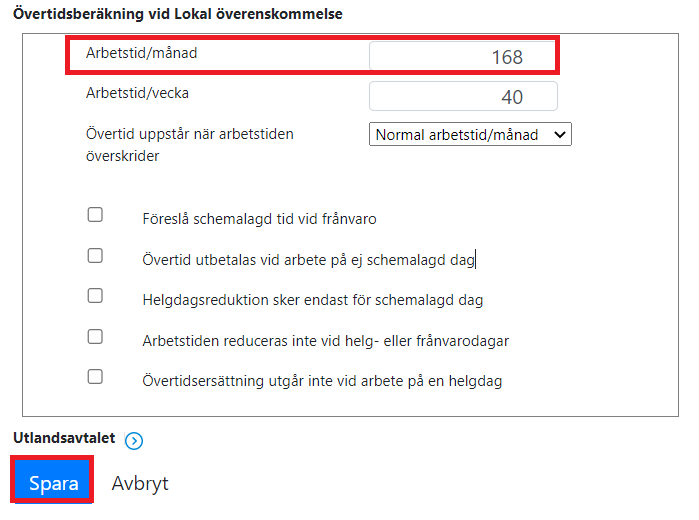The height and width of the screenshot is (520, 699).
Task: Click the Föreslå schemalagd tid vid frånvaro label
Action: [x=259, y=219]
